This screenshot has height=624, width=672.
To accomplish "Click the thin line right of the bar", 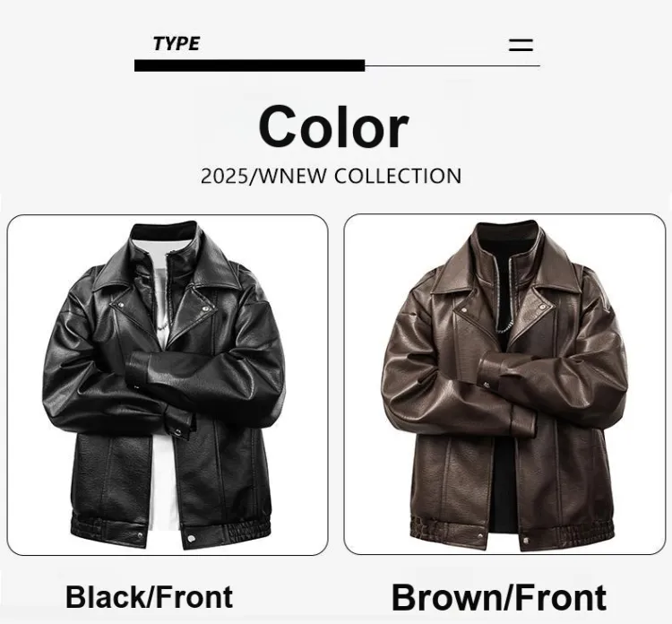I will (x=452, y=66).
